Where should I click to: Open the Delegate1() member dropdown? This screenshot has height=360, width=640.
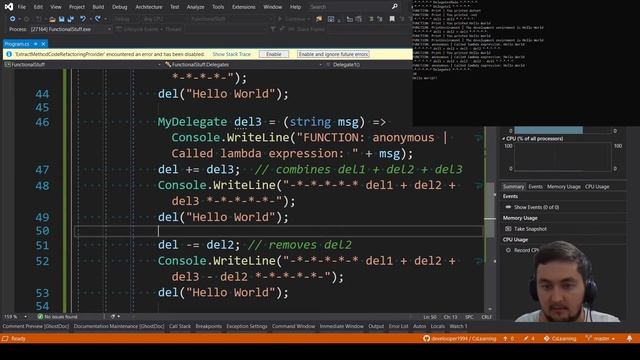click(x=346, y=64)
